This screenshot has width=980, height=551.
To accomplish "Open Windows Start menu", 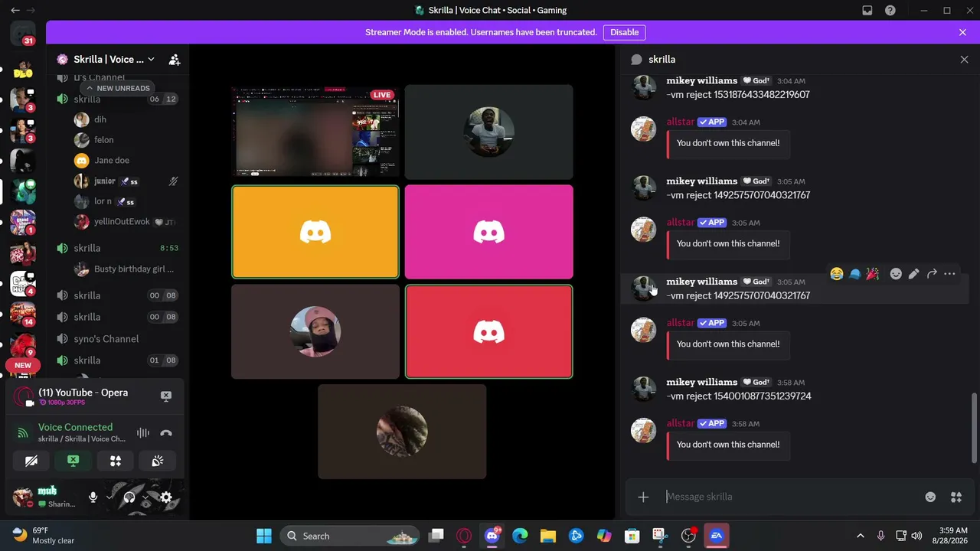I will click(x=264, y=536).
